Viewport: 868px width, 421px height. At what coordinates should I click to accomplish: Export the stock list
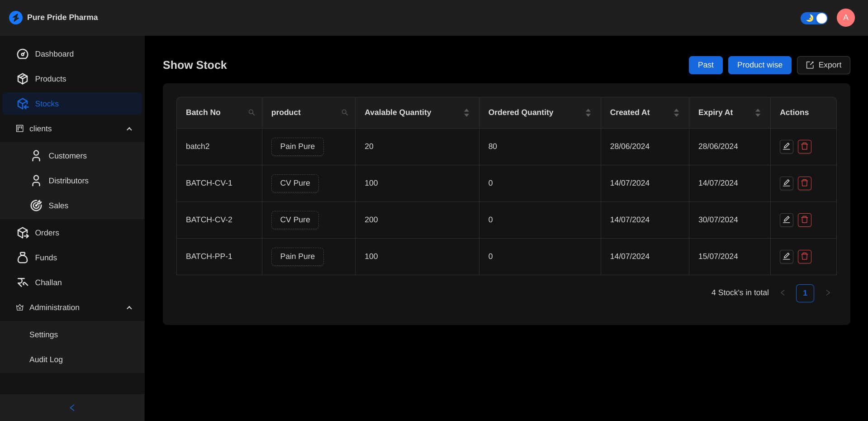(823, 65)
